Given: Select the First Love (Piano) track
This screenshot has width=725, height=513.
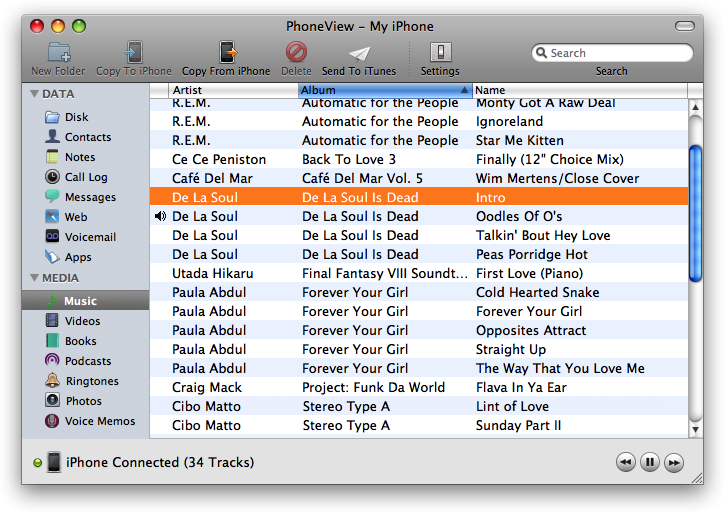Looking at the screenshot, I should pos(419,273).
